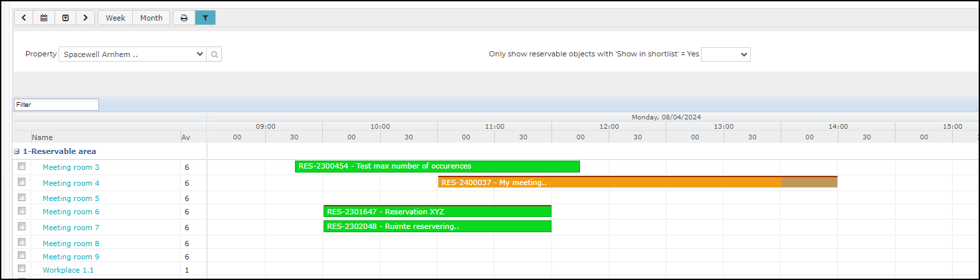Collapse the 1-Reservable area group

17,151
